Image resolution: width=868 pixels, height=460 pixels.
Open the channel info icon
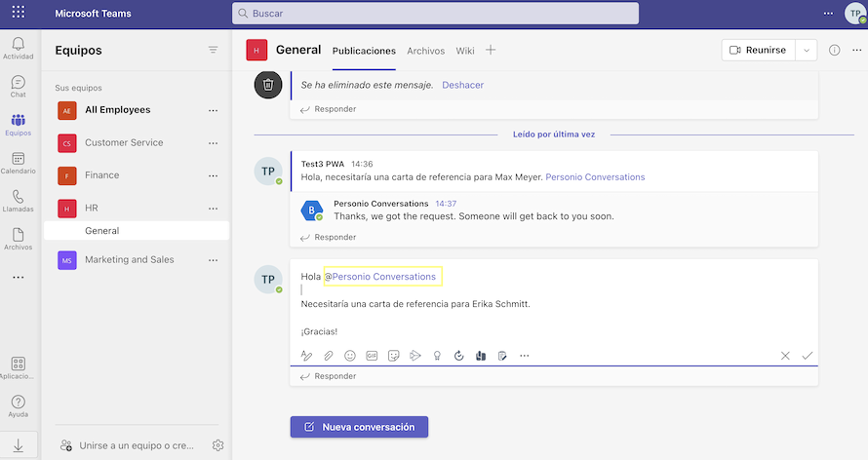834,51
